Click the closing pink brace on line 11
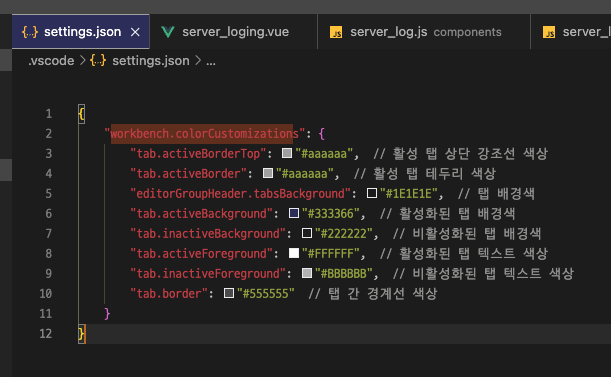The width and height of the screenshot is (611, 377). point(107,313)
